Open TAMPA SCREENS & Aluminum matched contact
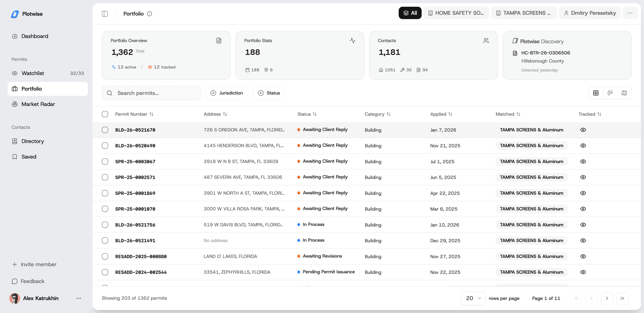This screenshot has width=644, height=313. [x=531, y=130]
